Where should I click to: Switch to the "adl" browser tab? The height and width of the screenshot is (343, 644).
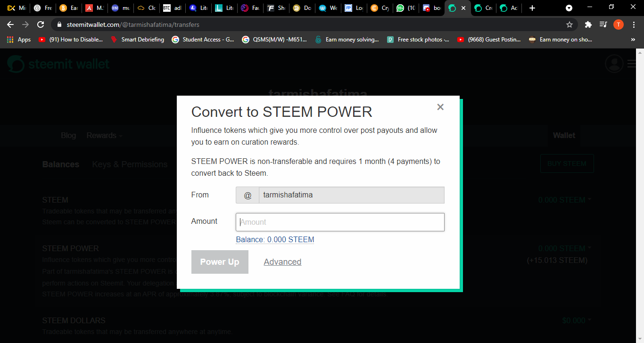[x=172, y=8]
